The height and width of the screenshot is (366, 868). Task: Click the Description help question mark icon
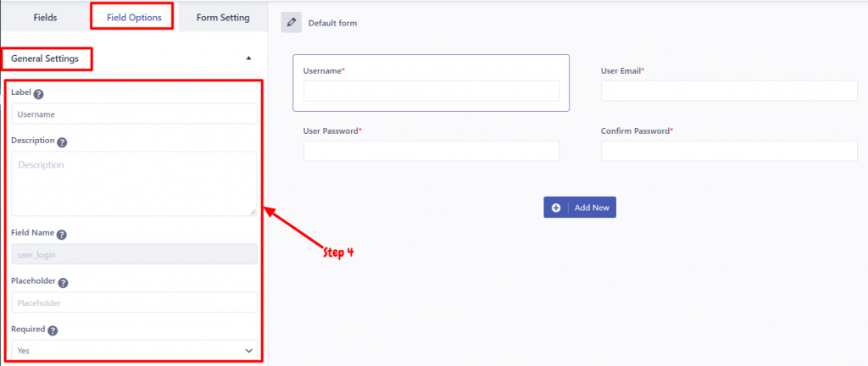[62, 142]
